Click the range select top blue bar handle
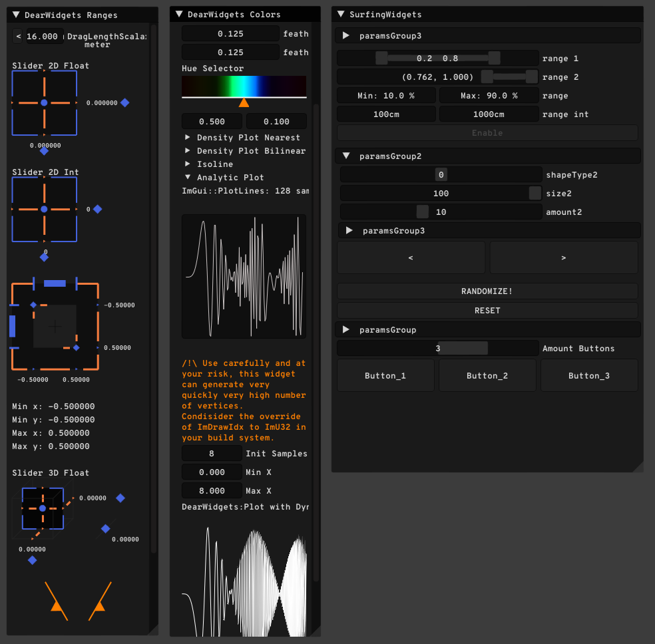 tap(55, 283)
